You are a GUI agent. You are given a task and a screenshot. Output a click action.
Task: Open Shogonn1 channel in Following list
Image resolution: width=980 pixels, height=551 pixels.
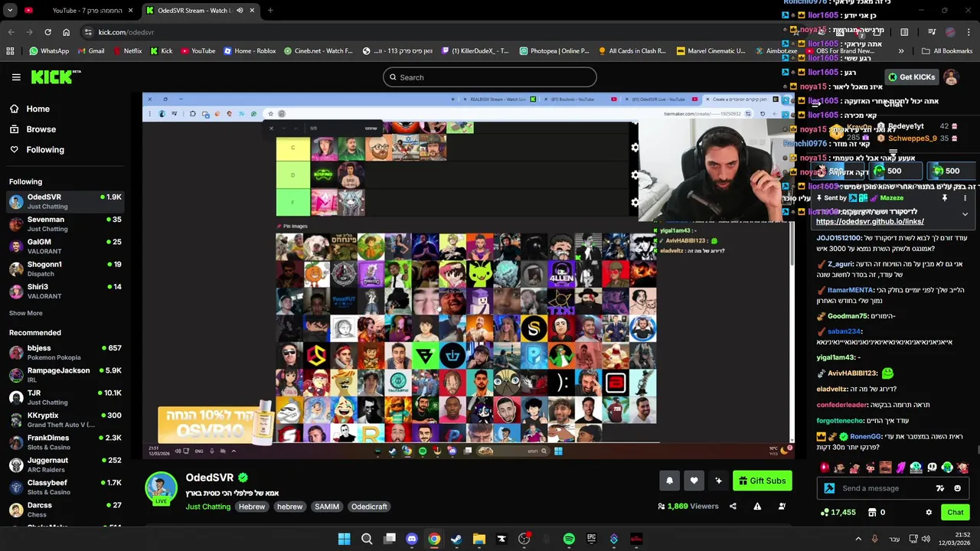64,269
